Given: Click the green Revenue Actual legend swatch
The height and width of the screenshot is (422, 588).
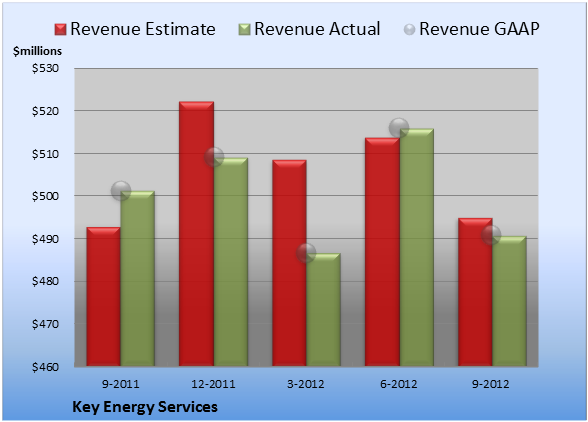Looking at the screenshot, I should [x=244, y=30].
